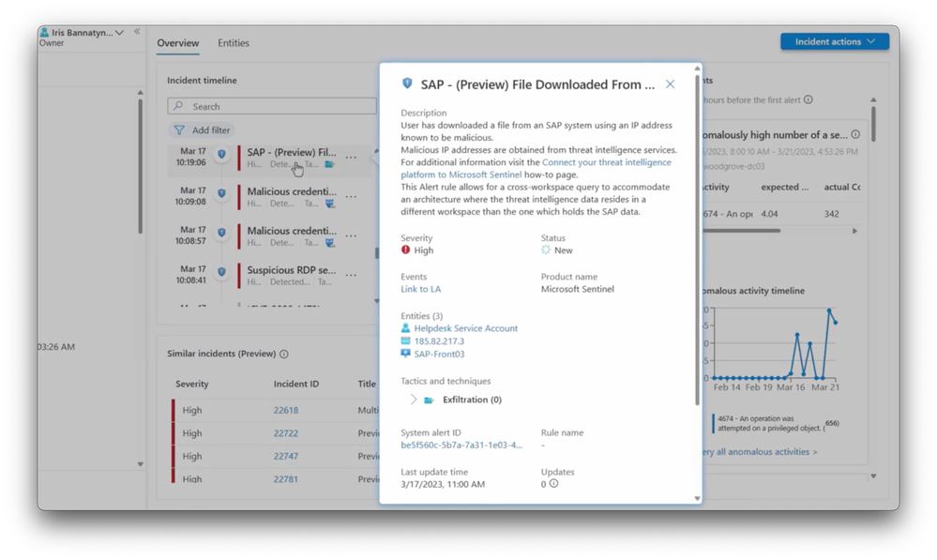Open more options for Malicious credential alert at 10:08:57

point(352,236)
